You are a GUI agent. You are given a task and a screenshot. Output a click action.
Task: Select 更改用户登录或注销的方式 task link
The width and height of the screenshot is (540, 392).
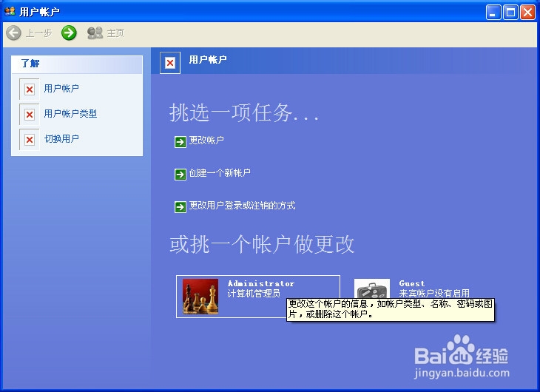[x=242, y=206]
